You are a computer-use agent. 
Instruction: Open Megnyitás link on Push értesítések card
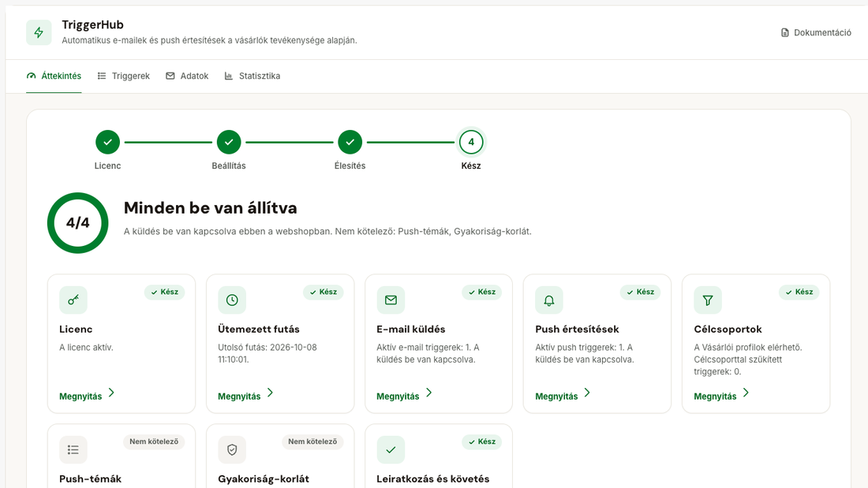tap(563, 395)
